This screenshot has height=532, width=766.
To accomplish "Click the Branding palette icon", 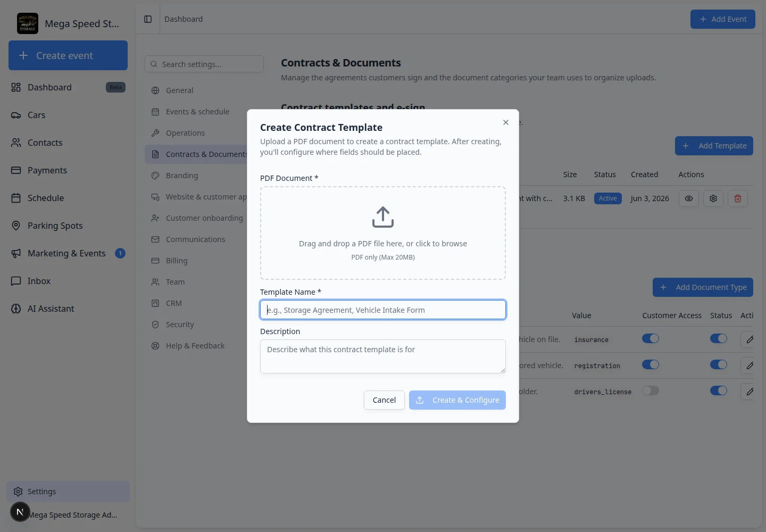I will pos(155,176).
